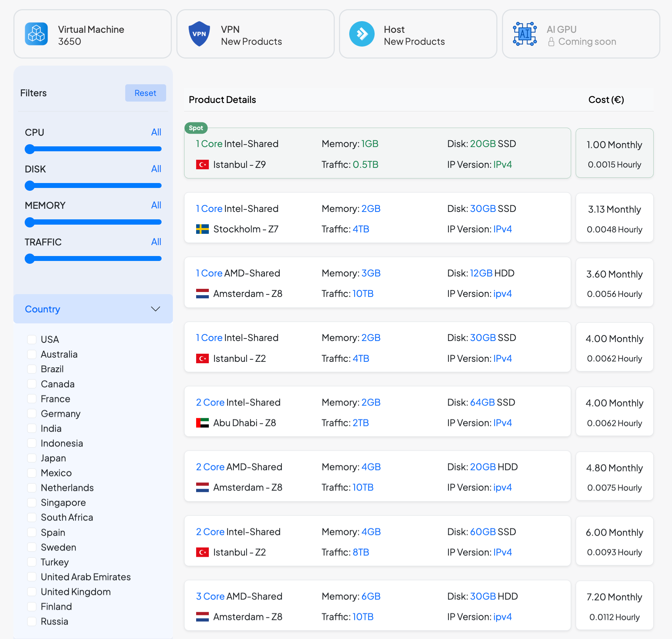
Task: Click the Netherlands flag for Amsterdam - Z8
Action: pyautogui.click(x=202, y=293)
